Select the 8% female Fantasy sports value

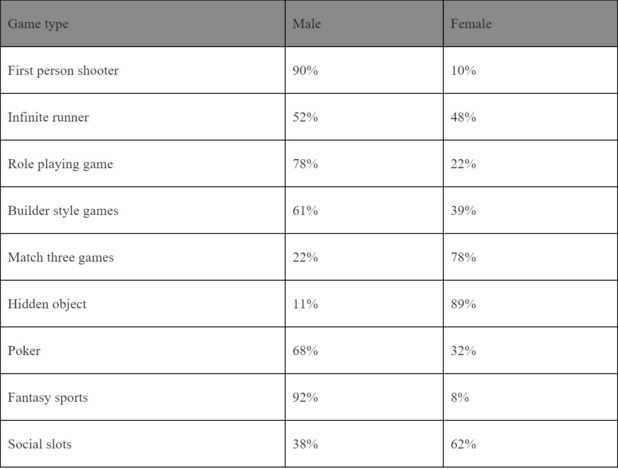pyautogui.click(x=460, y=397)
